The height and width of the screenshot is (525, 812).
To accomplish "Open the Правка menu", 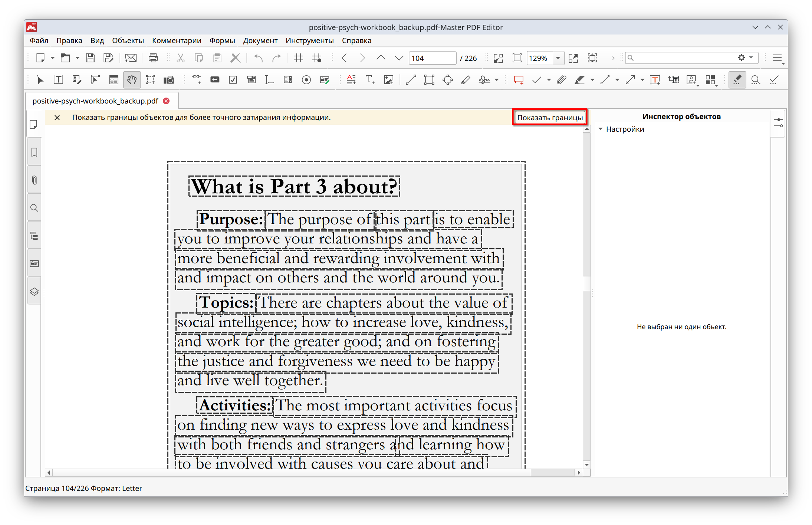I will (x=69, y=40).
